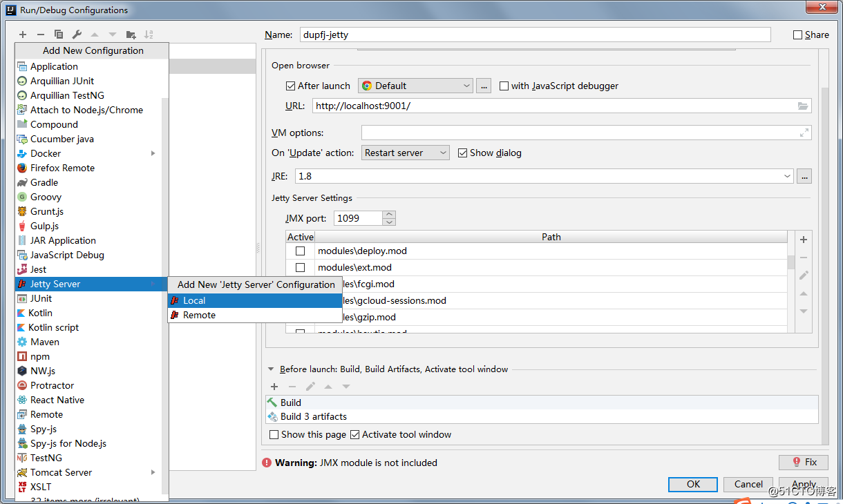Click the Firefox Remote icon

(x=22, y=168)
